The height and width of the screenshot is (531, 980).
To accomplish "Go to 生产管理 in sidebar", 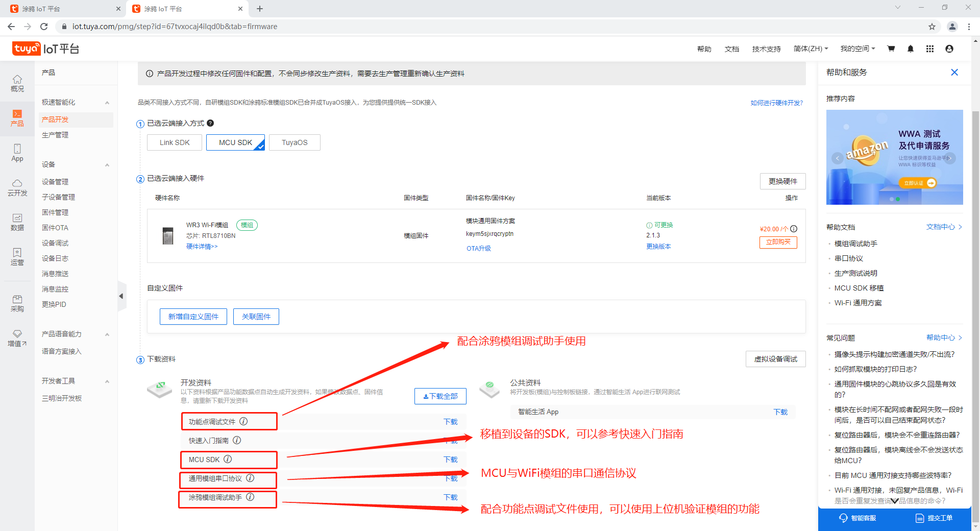I will (55, 135).
